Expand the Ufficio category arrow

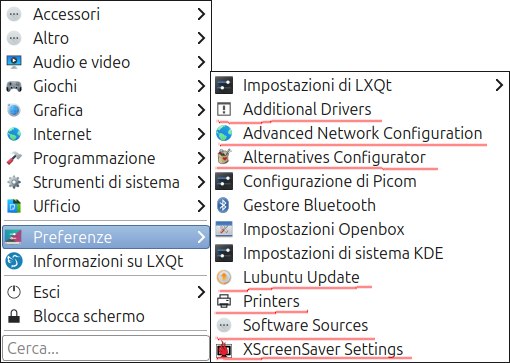tap(201, 206)
